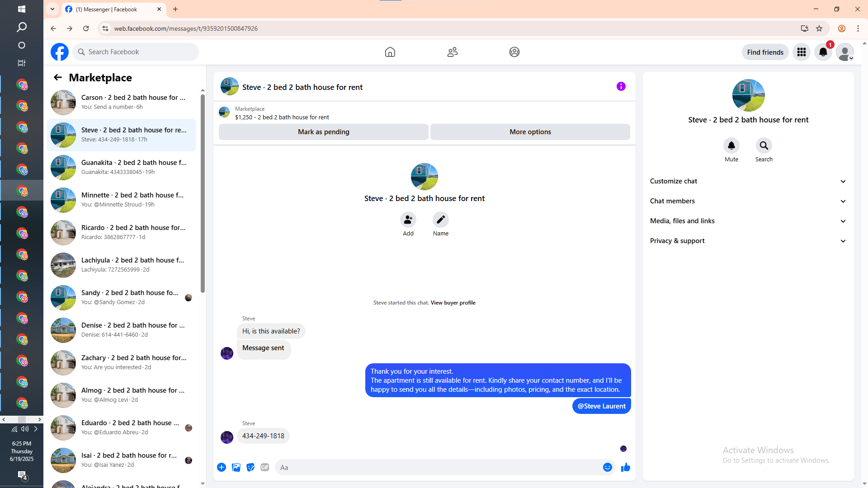Screen dimensions: 868x488
Task: Click the @Steve Laurent mention
Action: [x=602, y=406]
